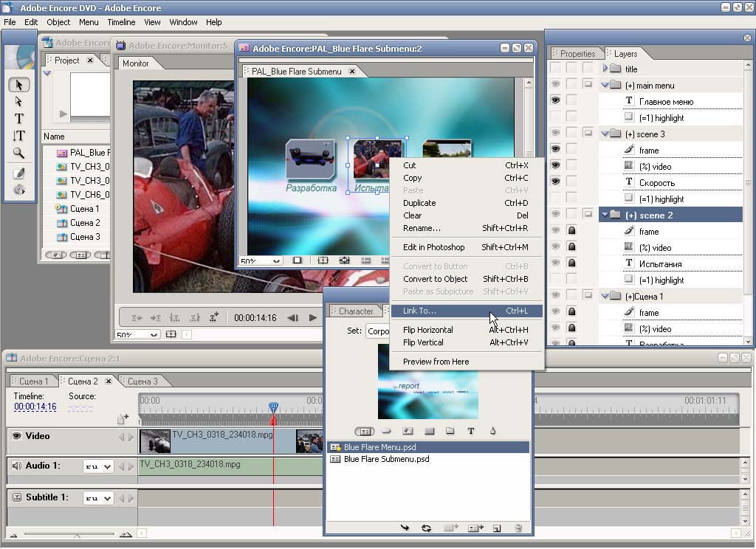Toggle visibility of scene 3 video layer
Screen dimensions: 756x549
[555, 166]
